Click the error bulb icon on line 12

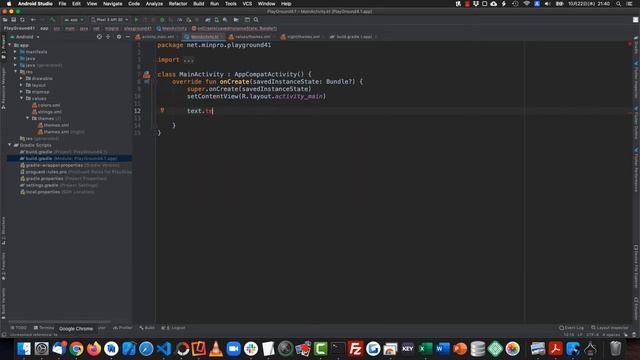pos(162,110)
